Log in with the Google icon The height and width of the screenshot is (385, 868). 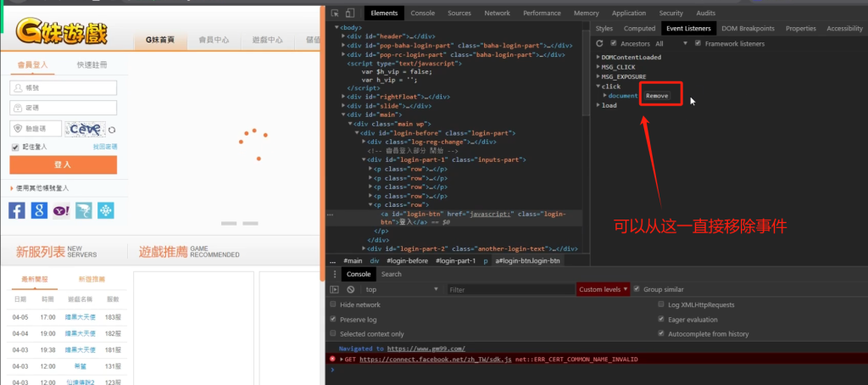tap(39, 210)
